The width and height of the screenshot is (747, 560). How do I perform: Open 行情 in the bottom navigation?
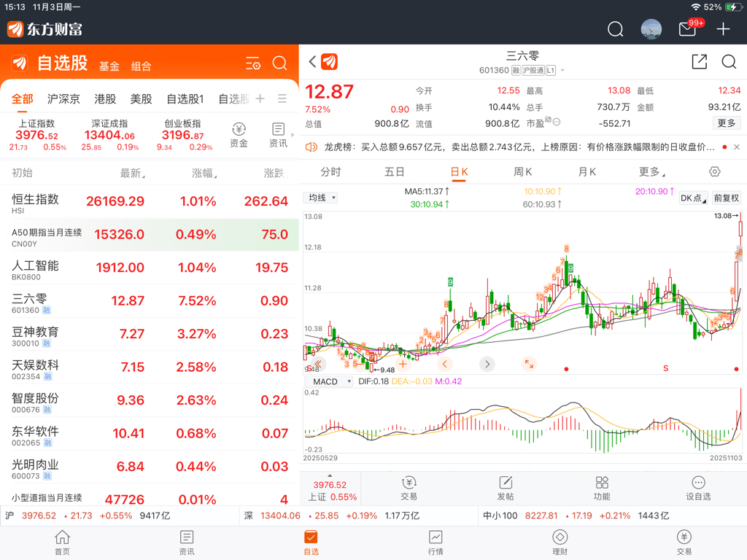tap(436, 542)
